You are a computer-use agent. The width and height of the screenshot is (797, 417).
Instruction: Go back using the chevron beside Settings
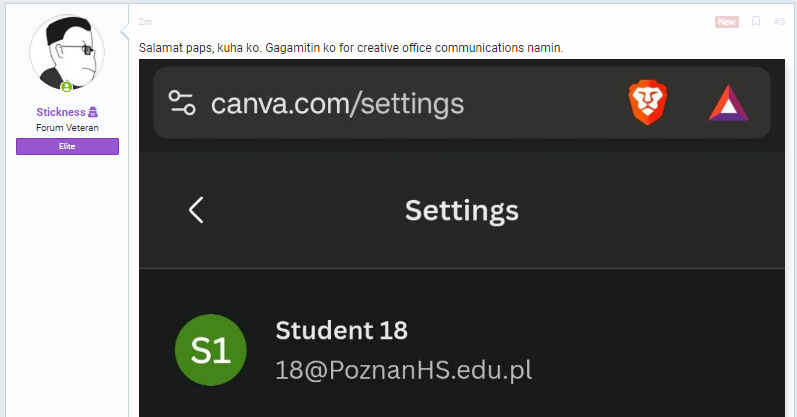(x=196, y=210)
